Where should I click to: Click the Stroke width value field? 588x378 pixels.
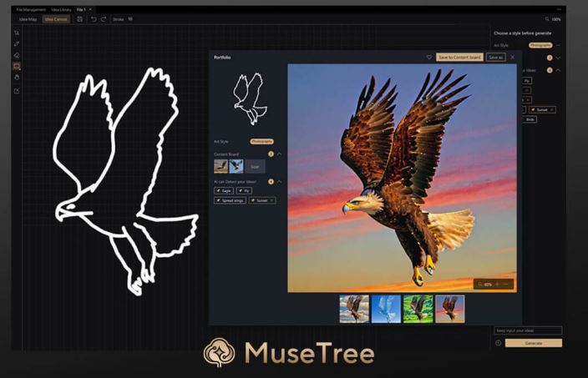click(130, 18)
